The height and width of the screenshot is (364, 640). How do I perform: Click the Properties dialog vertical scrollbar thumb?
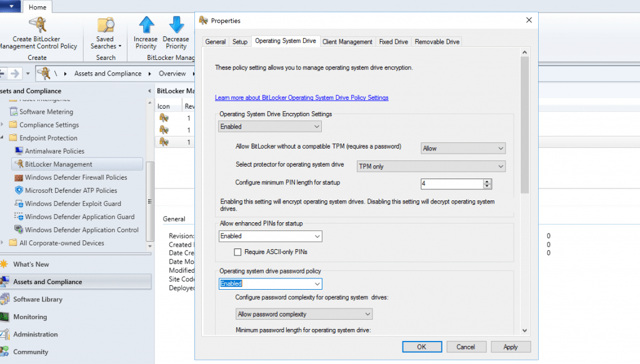point(524,125)
